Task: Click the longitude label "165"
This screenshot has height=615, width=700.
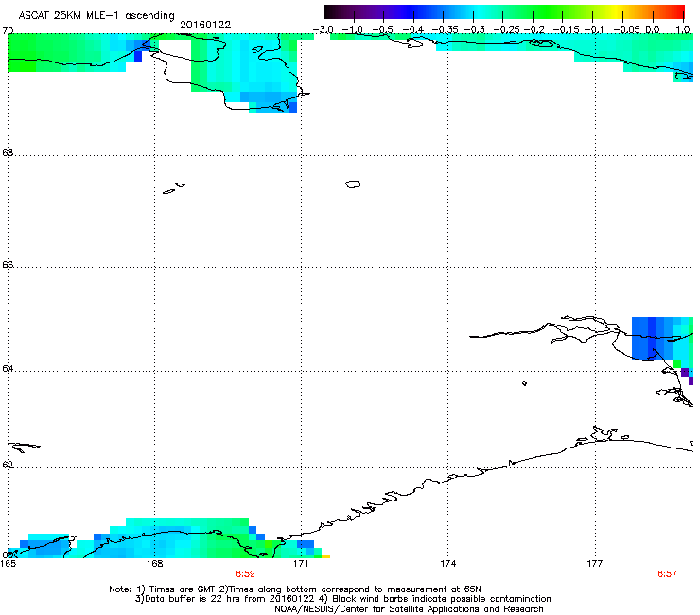Action: coord(8,564)
